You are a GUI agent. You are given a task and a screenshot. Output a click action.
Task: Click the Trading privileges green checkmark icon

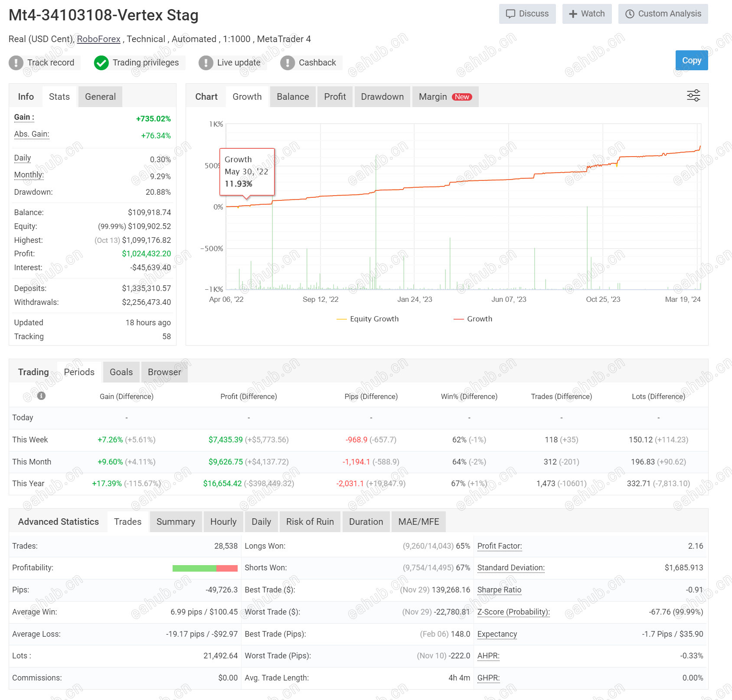point(101,62)
